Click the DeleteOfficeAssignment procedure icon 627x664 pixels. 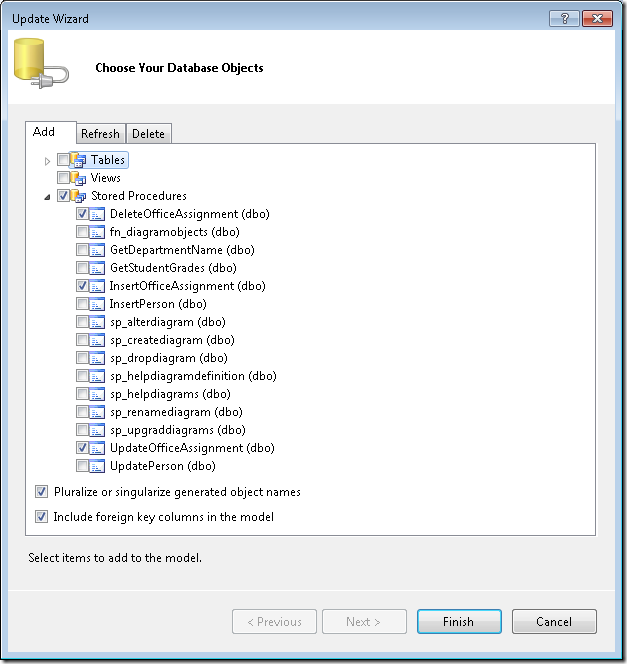click(x=97, y=214)
